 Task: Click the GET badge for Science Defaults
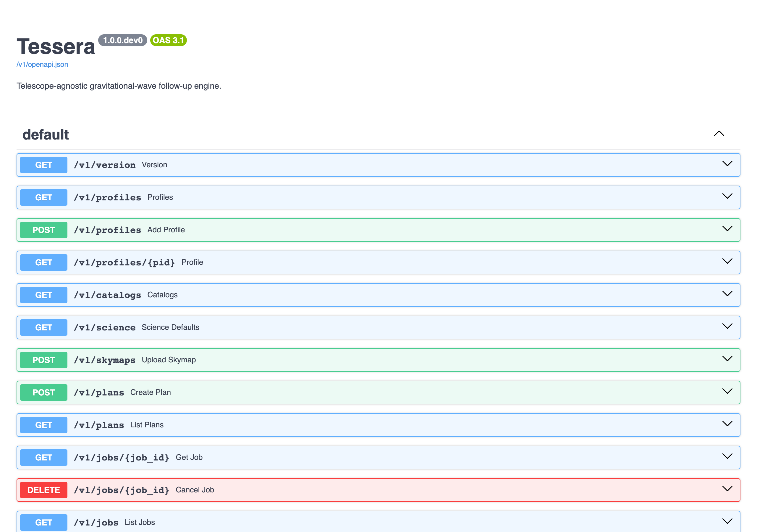pos(43,327)
